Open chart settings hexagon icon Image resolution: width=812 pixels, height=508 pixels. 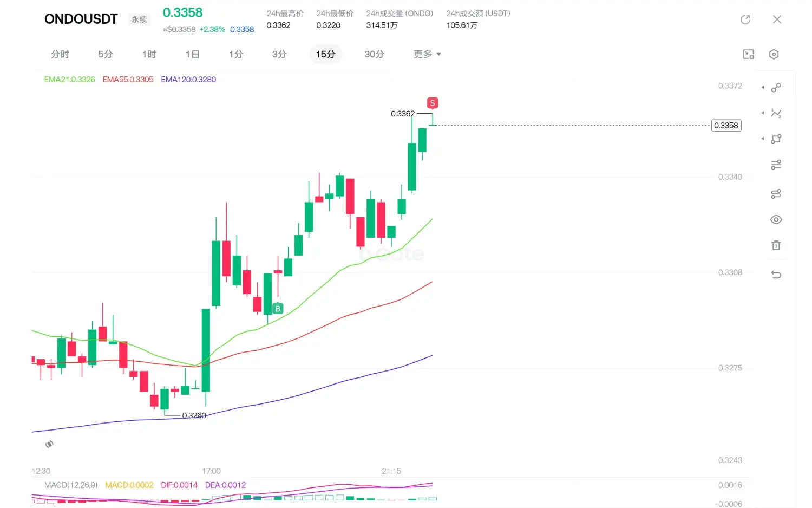click(774, 54)
